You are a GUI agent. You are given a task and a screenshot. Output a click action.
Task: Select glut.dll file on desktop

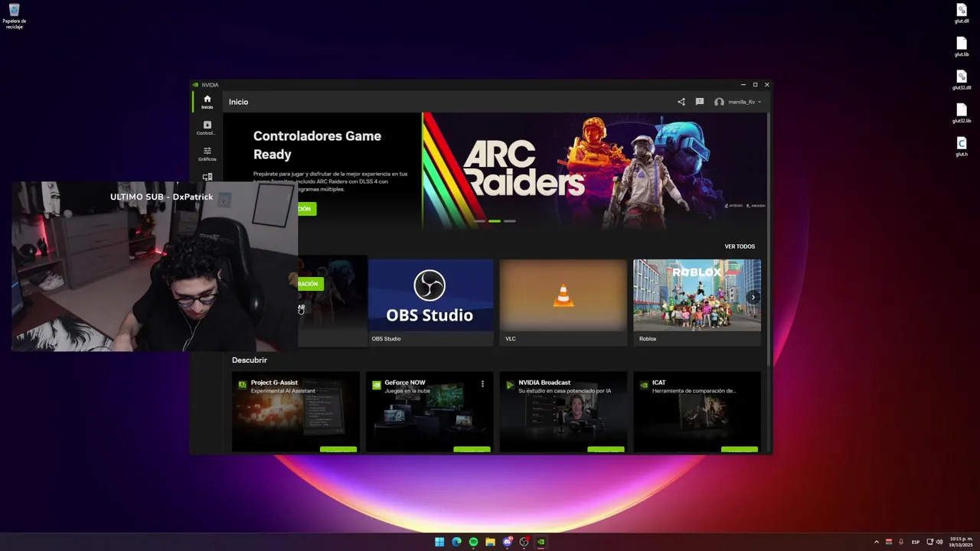click(962, 14)
